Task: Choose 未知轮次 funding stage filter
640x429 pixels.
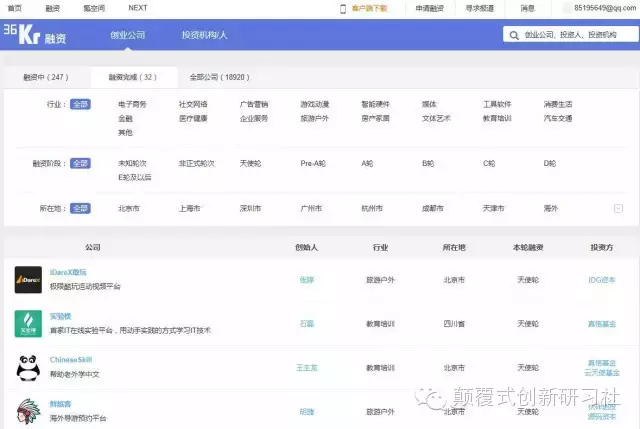Action: 132,164
